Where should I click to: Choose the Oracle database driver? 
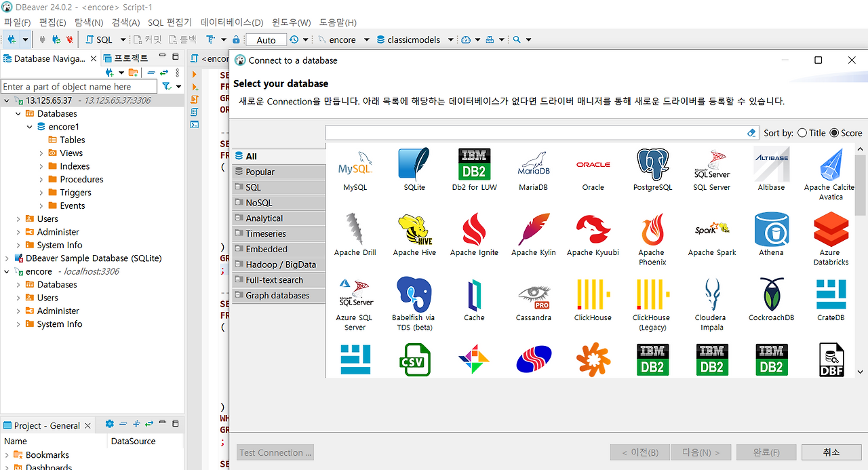pyautogui.click(x=593, y=170)
